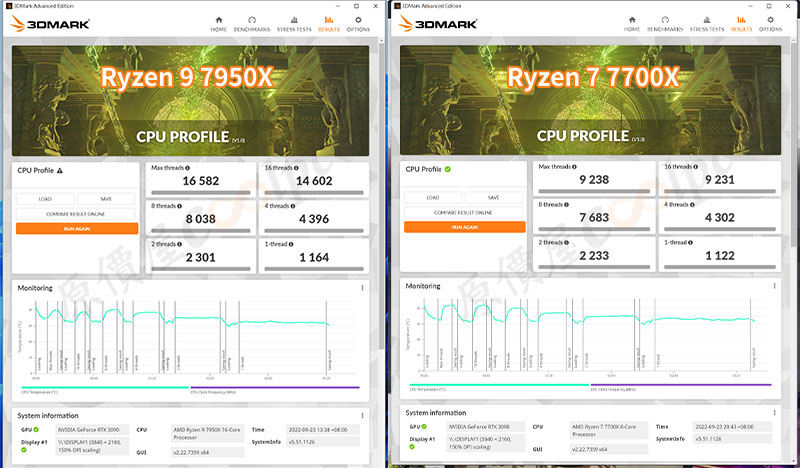This screenshot has width=800, height=468.
Task: Toggle CPU Temperature legend line, right window
Action: (x=499, y=385)
